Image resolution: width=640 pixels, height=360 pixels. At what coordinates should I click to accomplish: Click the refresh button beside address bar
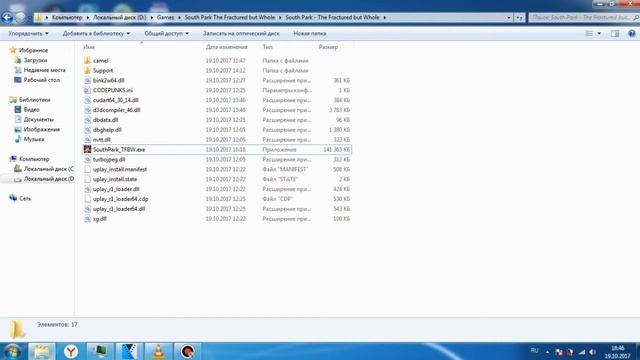point(519,18)
